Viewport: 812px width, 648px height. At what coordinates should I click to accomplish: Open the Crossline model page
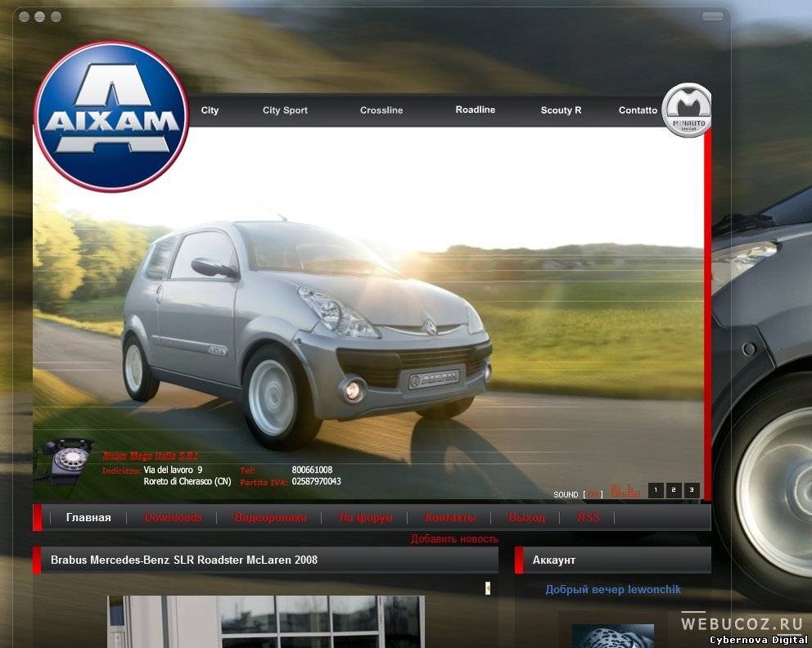coord(381,110)
